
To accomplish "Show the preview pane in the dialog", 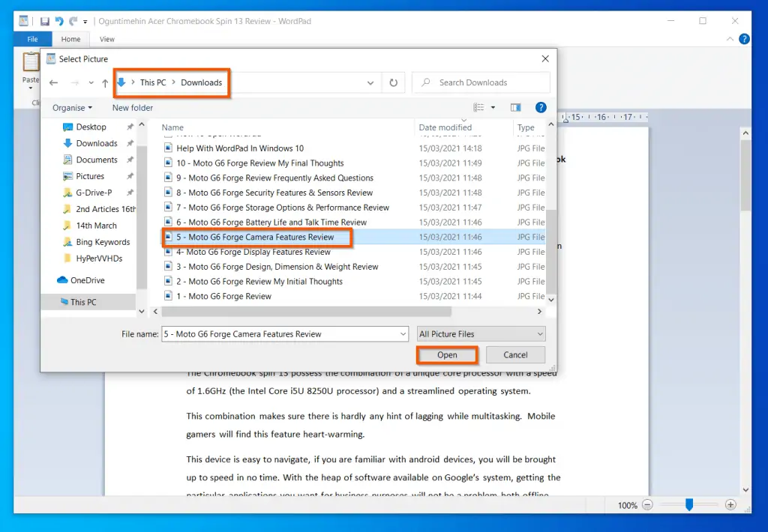I will tap(515, 107).
